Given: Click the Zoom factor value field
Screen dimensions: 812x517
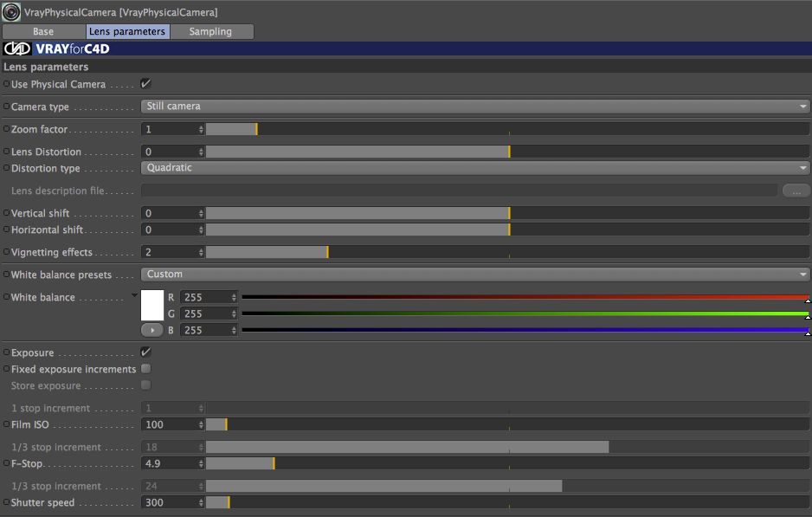Looking at the screenshot, I should (170, 129).
